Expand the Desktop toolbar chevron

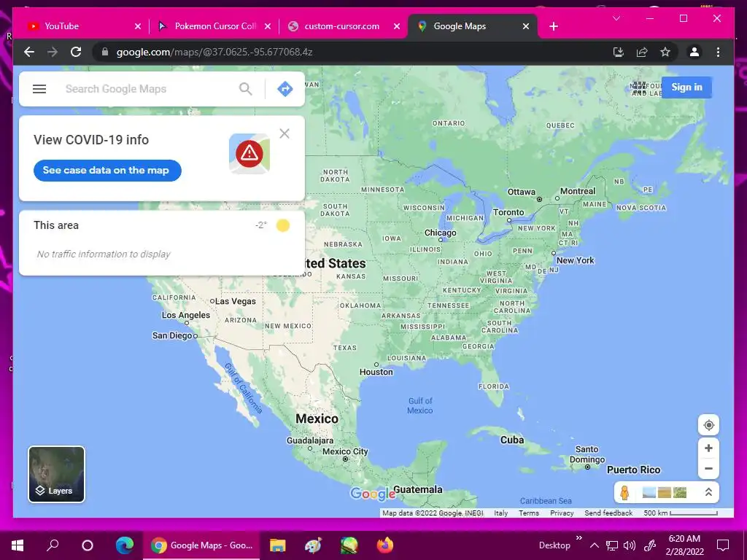pyautogui.click(x=578, y=538)
